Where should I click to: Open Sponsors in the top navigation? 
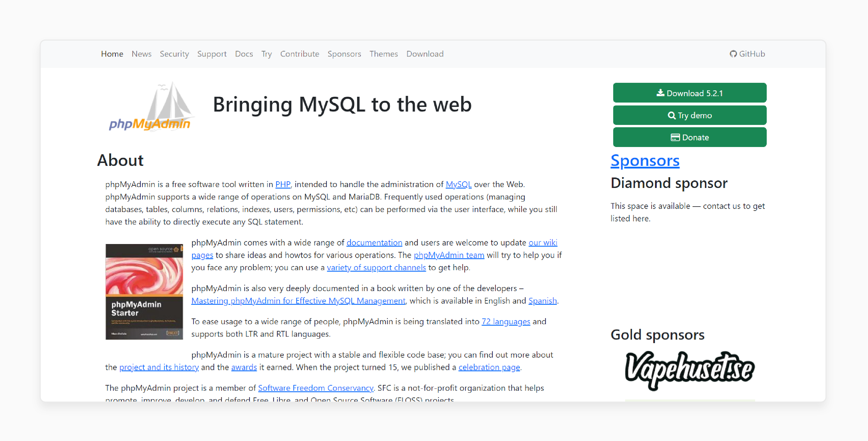[344, 54]
